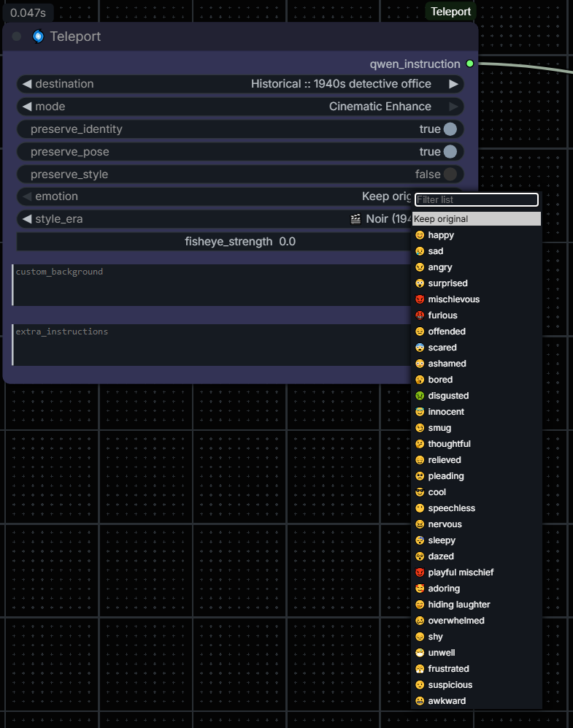Image resolution: width=573 pixels, height=728 pixels.
Task: Choose hiding laughter from emotion list
Action: click(477, 605)
